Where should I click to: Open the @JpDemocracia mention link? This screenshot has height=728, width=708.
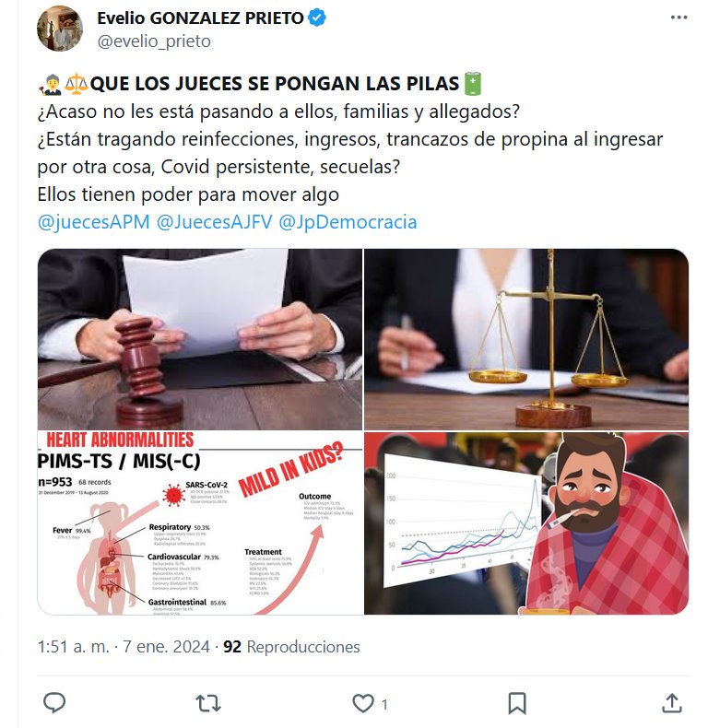348,222
